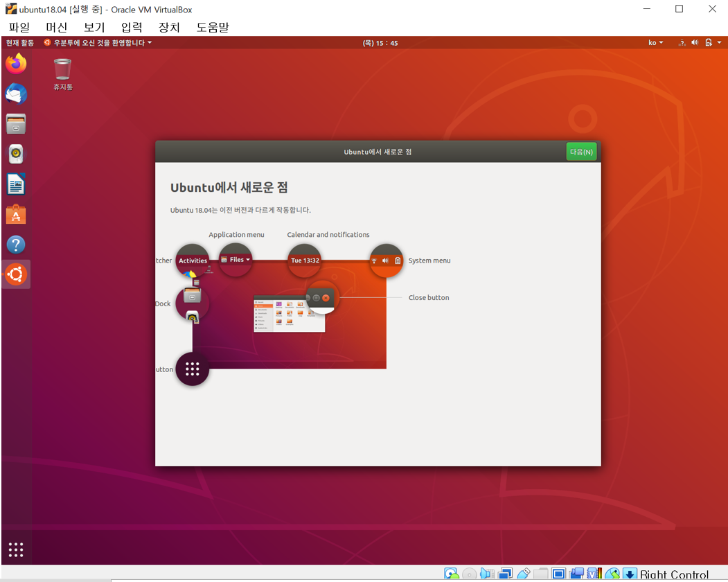Click the 'Close button' label
This screenshot has height=582, width=728.
[x=429, y=297]
